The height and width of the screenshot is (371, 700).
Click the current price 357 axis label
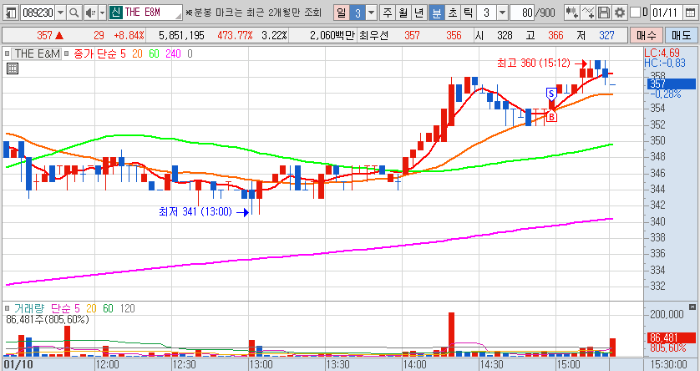point(670,84)
